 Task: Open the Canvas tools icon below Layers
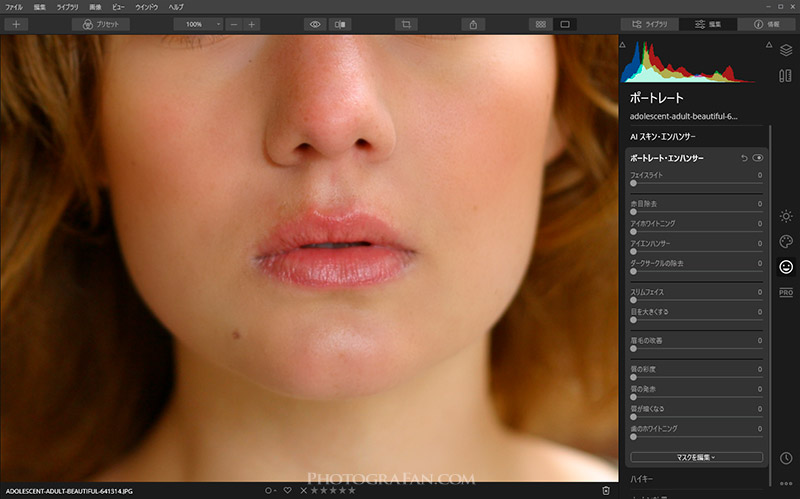click(x=786, y=76)
